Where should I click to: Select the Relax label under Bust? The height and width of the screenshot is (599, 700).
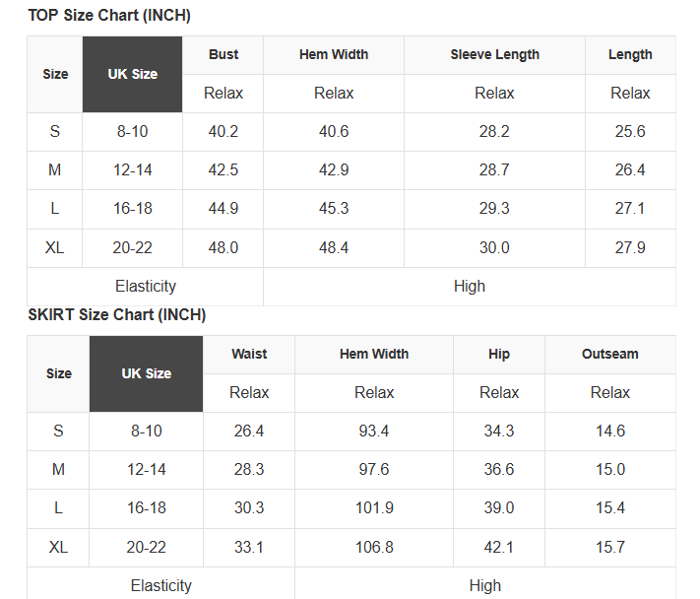223,93
